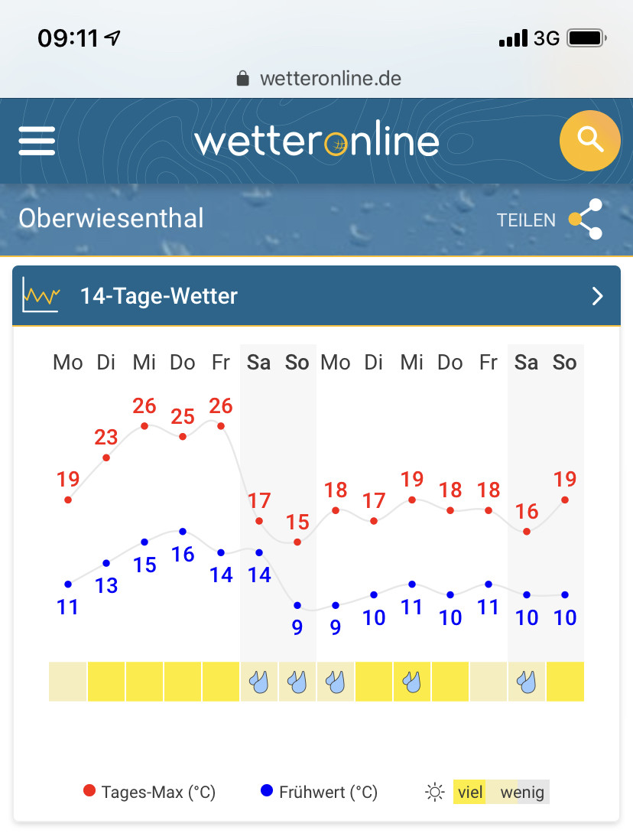
Task: Tap the yellow search magnifier button
Action: [589, 141]
